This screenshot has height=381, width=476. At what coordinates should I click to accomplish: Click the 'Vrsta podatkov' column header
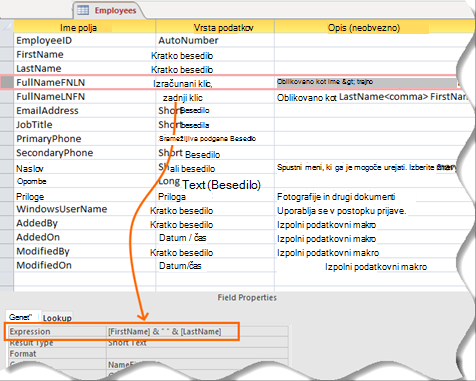point(215,27)
